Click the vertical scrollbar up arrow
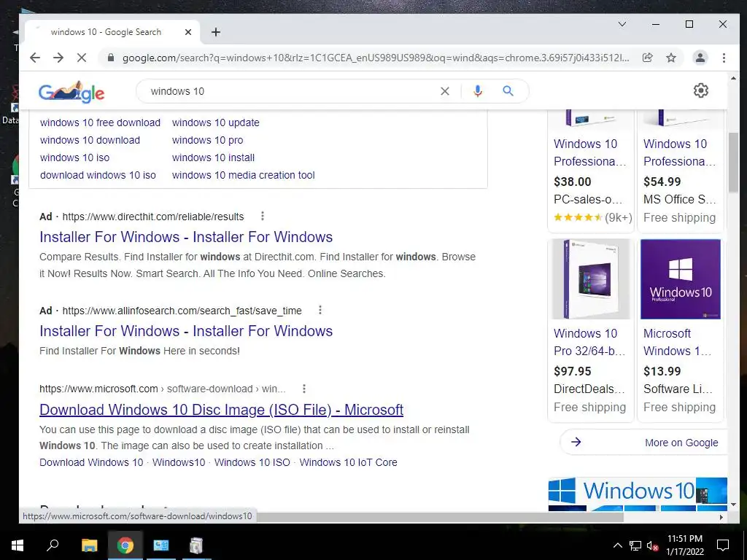The width and height of the screenshot is (747, 560). click(x=733, y=78)
